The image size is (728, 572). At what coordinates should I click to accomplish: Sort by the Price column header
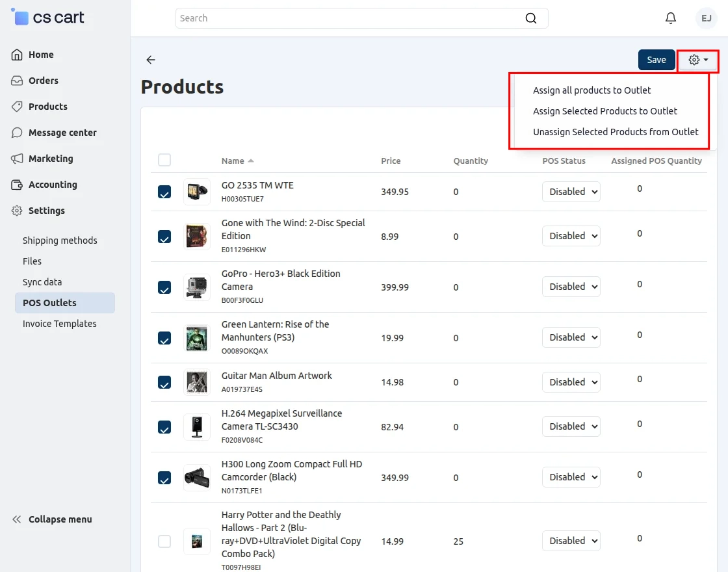391,161
